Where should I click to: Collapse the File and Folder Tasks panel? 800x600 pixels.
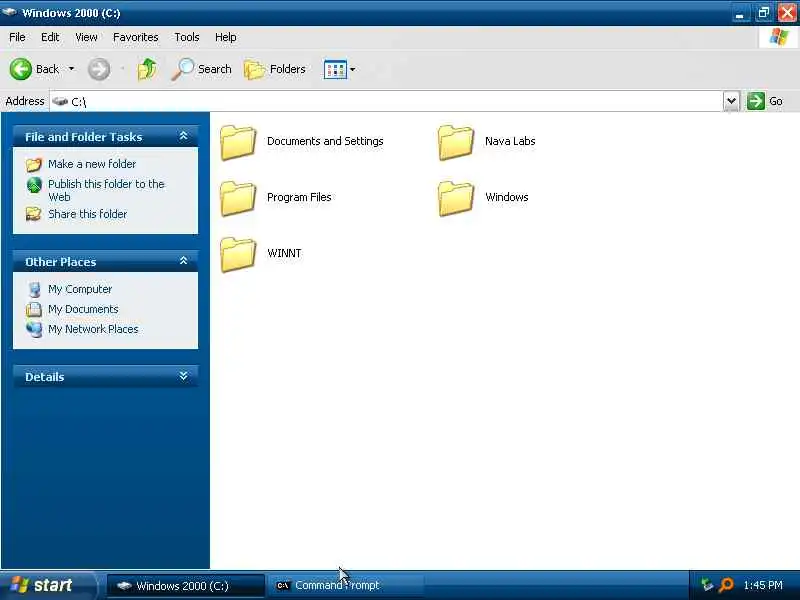(183, 136)
